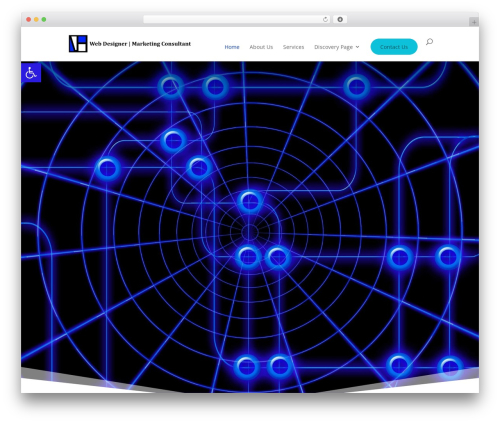The width and height of the screenshot is (500, 423).
Task: Open the Services menu item
Action: tap(293, 47)
